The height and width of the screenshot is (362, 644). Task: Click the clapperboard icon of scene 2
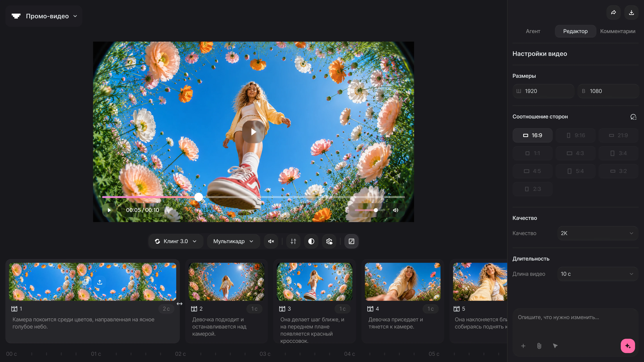coord(194,309)
